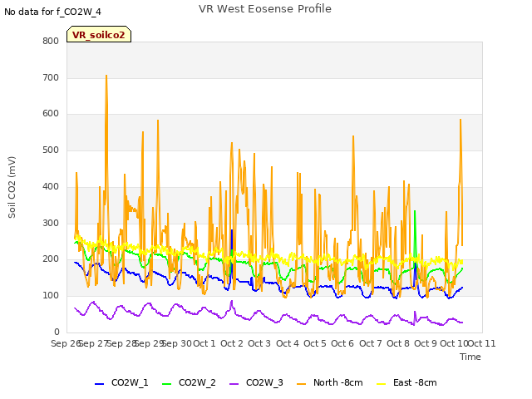This screenshot has width=532, height=399.
Task: Click the 400 y-axis tick label
Action: (51, 186)
